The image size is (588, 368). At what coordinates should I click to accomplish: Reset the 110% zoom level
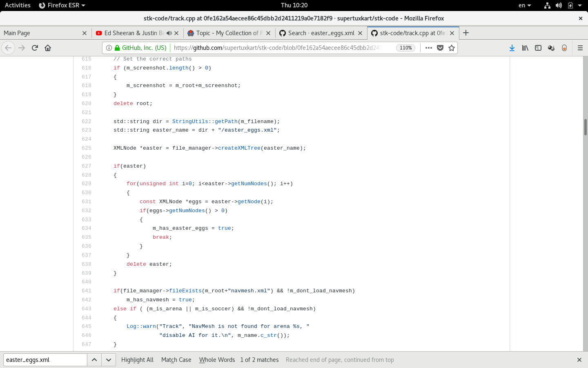pyautogui.click(x=405, y=48)
